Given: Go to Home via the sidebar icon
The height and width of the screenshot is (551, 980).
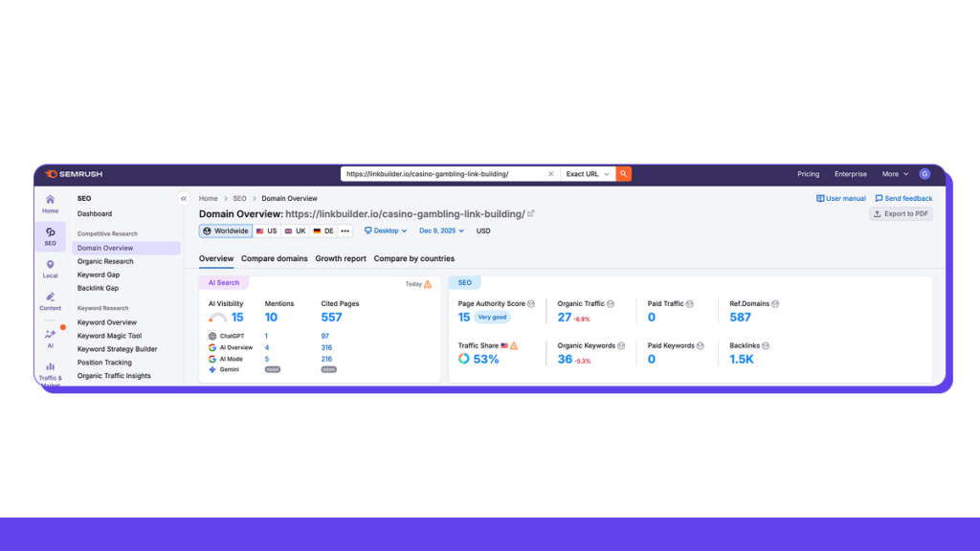Looking at the screenshot, I should (x=50, y=203).
